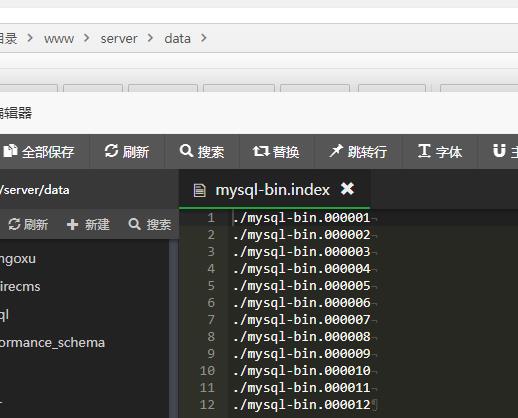Image resolution: width=518 pixels, height=418 pixels.
Task: Click the 跳转行 go-to-line pin icon
Action: [336, 151]
